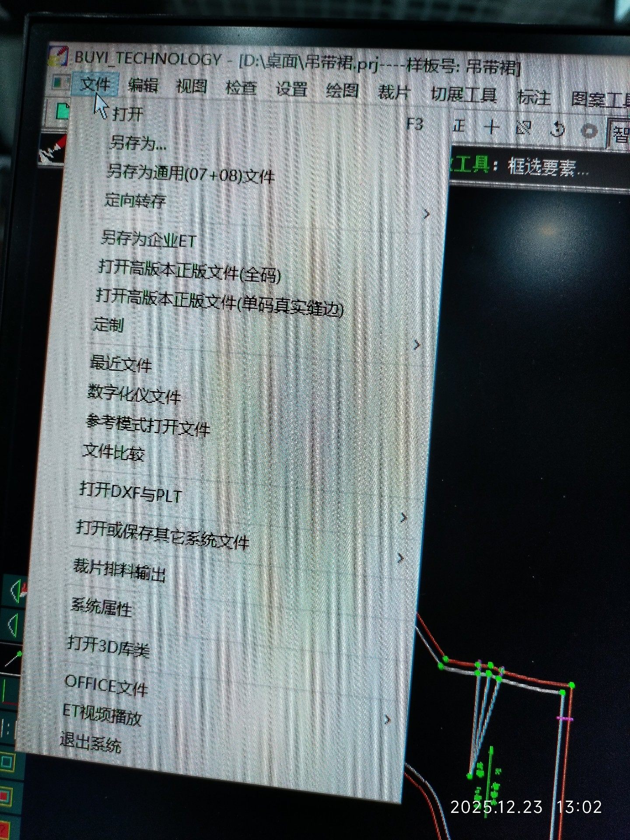Viewport: 630px width, 840px height.
Task: Choose 打开3D库类
Action: point(108,647)
